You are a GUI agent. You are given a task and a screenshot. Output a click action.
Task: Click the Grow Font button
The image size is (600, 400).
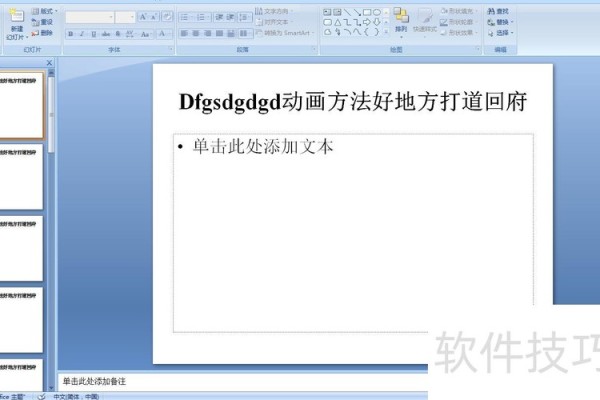(x=143, y=17)
